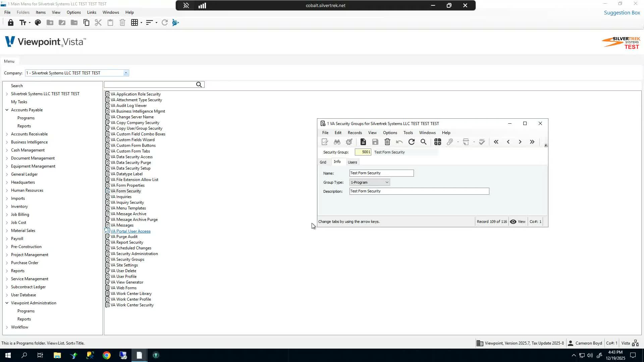
Task: Click the search magnifier in Security Groups toolbar
Action: (x=424, y=142)
